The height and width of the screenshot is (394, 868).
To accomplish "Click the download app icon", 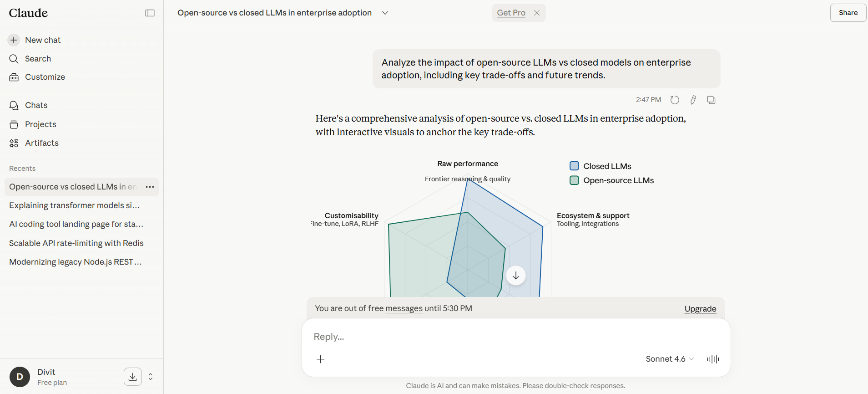I will (x=132, y=377).
